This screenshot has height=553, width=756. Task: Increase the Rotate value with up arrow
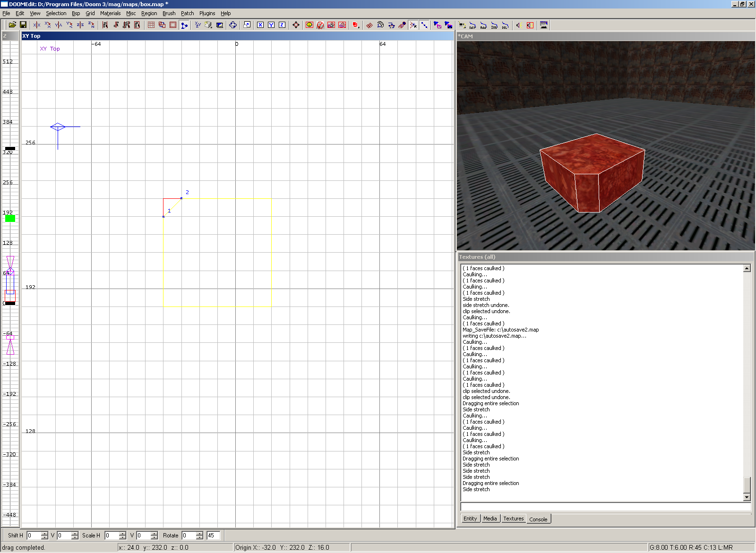199,533
